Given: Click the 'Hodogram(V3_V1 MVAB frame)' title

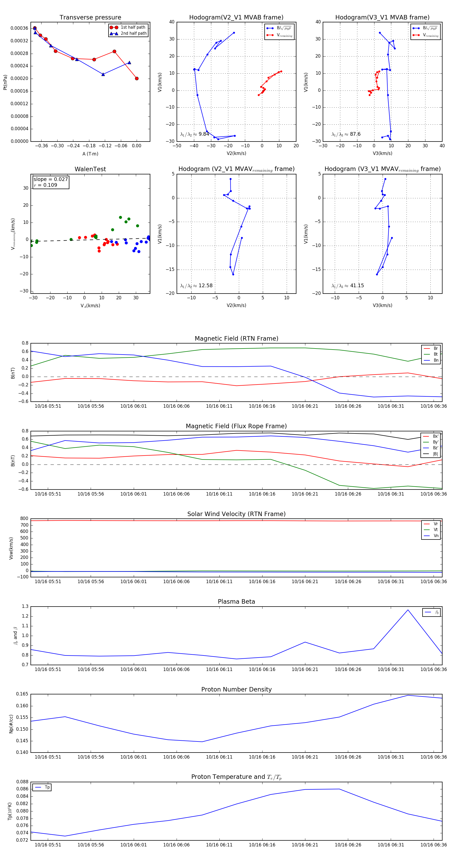Looking at the screenshot, I should point(382,18).
